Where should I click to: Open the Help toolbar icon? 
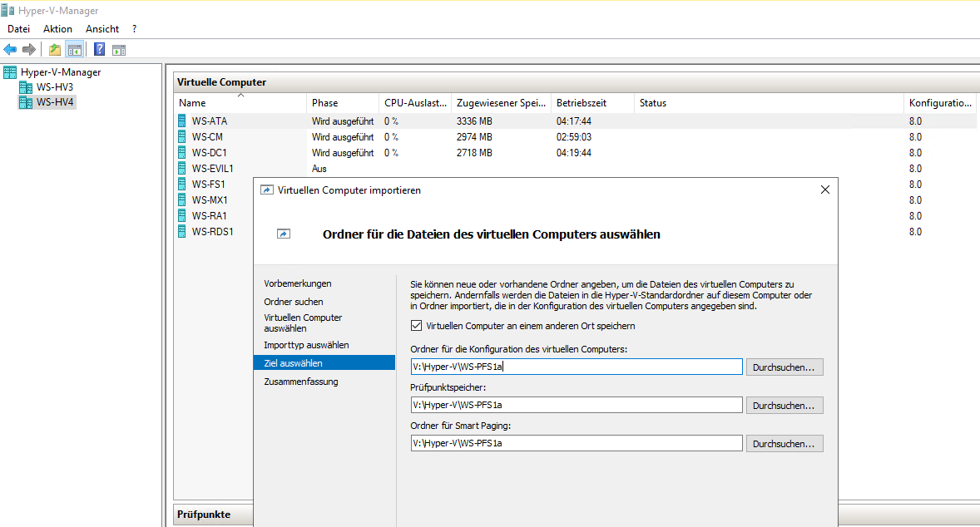coord(99,49)
